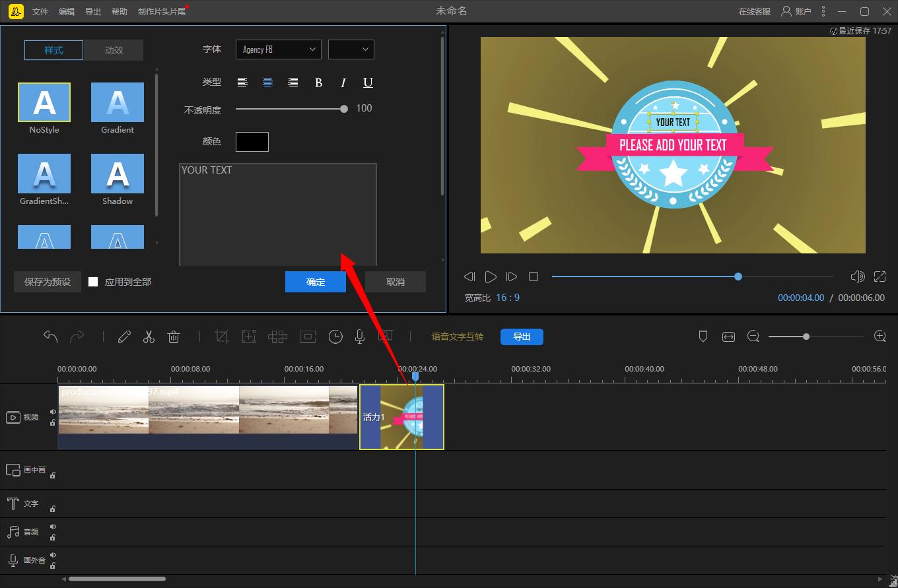Open the duration clock icon in toolbar

tap(335, 337)
